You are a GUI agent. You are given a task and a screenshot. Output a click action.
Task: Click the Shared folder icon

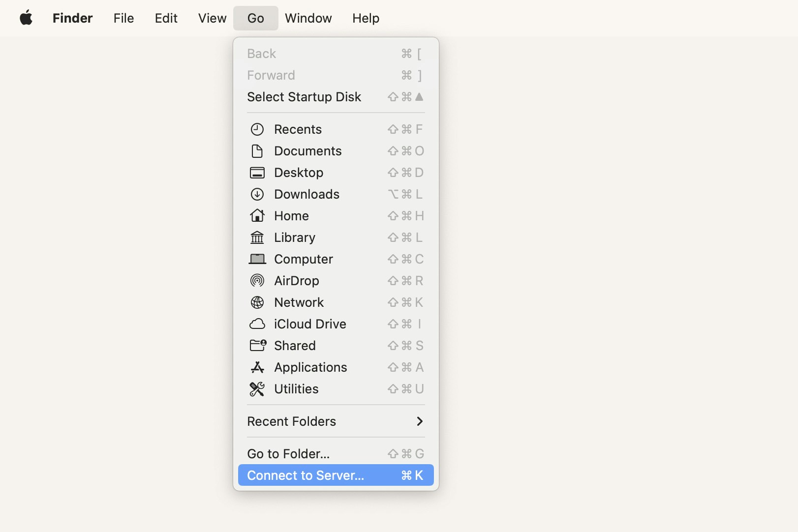click(x=258, y=346)
